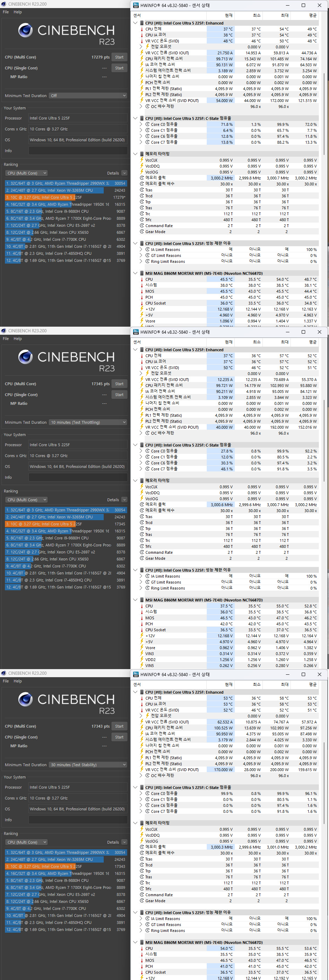Image resolution: width=329 pixels, height=980 pixels.
Task: Open Minimum Test Duration dropdown set to Off
Action: pyautogui.click(x=88, y=95)
